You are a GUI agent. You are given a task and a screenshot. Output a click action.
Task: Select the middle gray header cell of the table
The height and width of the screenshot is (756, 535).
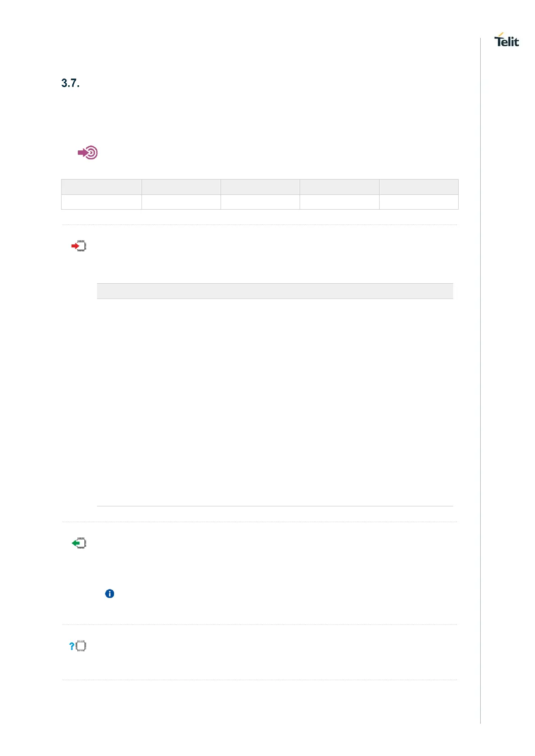[260, 187]
